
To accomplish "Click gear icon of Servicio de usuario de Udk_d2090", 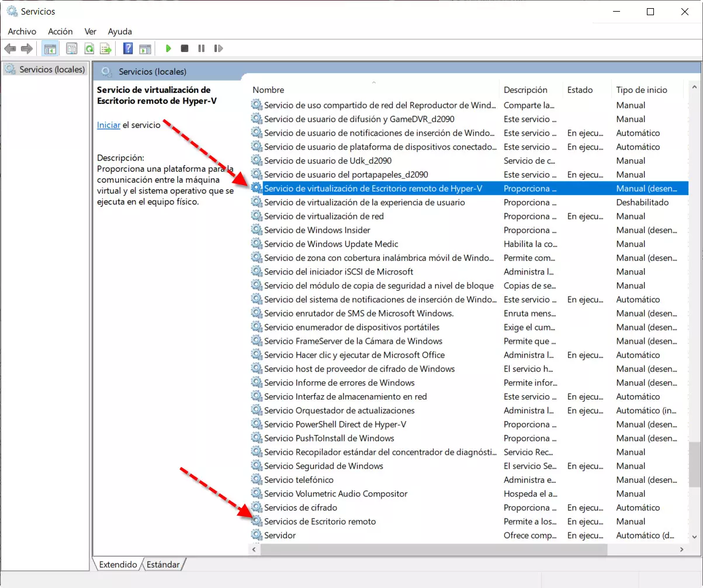I will [257, 161].
